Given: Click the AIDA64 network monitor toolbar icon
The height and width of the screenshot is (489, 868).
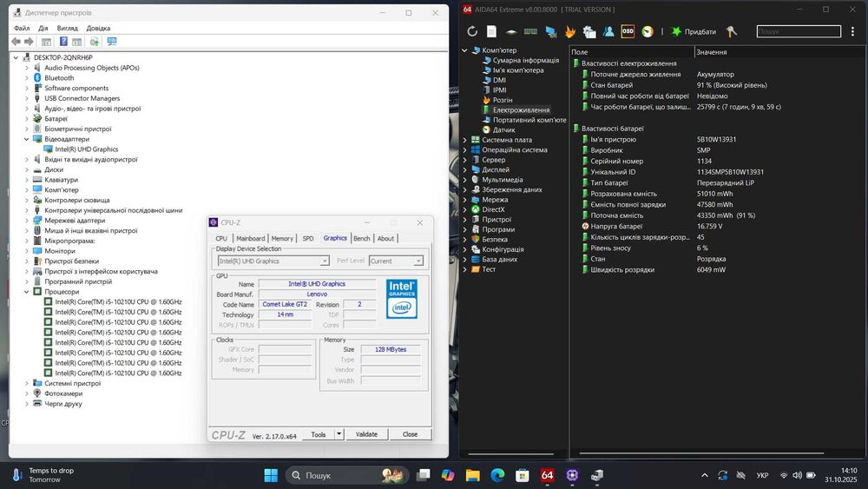Looking at the screenshot, I should pyautogui.click(x=550, y=31).
